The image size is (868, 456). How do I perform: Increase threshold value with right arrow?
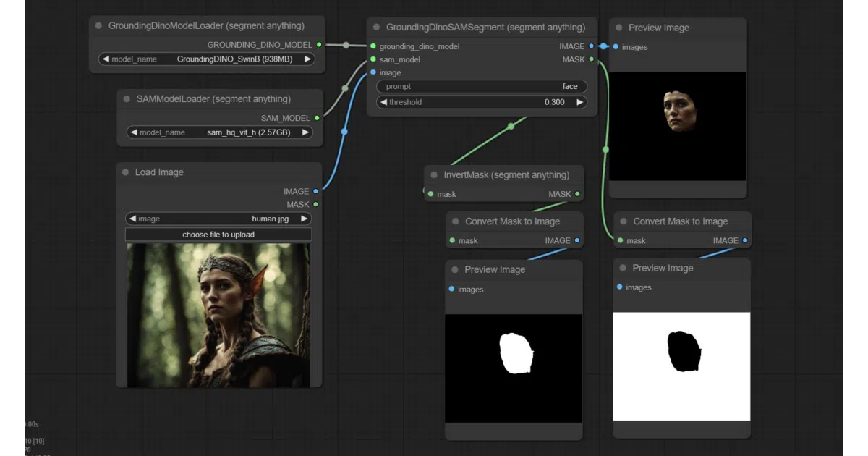click(579, 102)
